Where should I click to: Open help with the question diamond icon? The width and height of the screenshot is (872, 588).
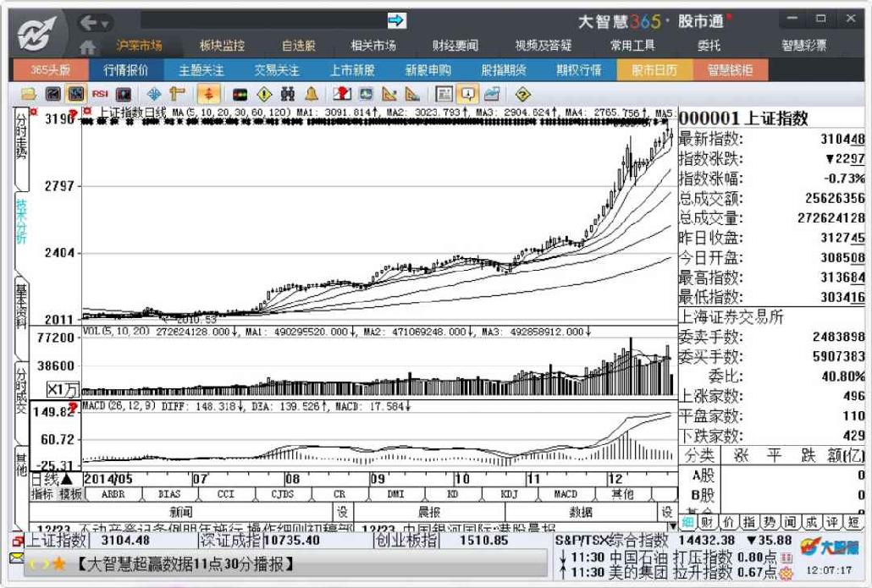click(522, 95)
